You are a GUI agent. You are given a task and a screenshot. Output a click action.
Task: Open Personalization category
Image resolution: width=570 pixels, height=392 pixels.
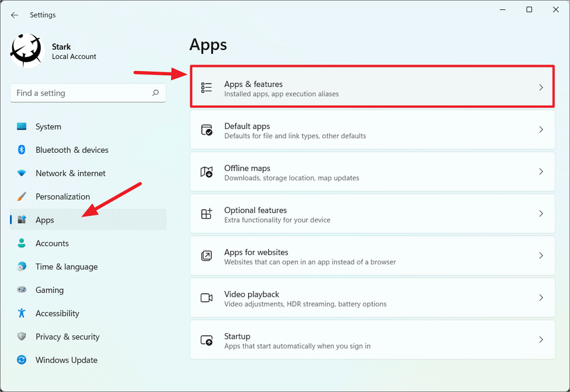point(88,197)
